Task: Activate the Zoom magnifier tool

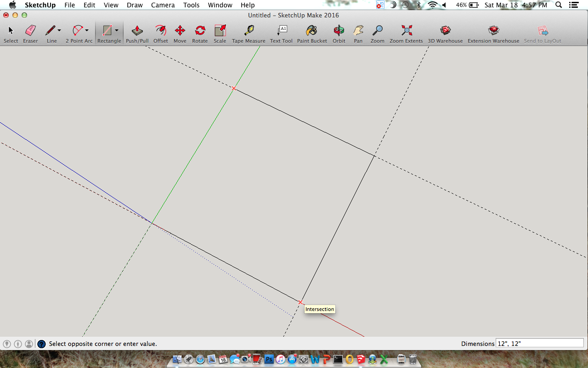Action: coord(377,34)
